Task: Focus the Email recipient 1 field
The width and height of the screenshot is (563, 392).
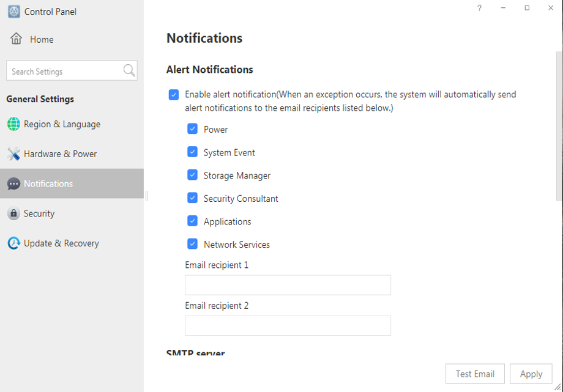Action: pyautogui.click(x=288, y=285)
